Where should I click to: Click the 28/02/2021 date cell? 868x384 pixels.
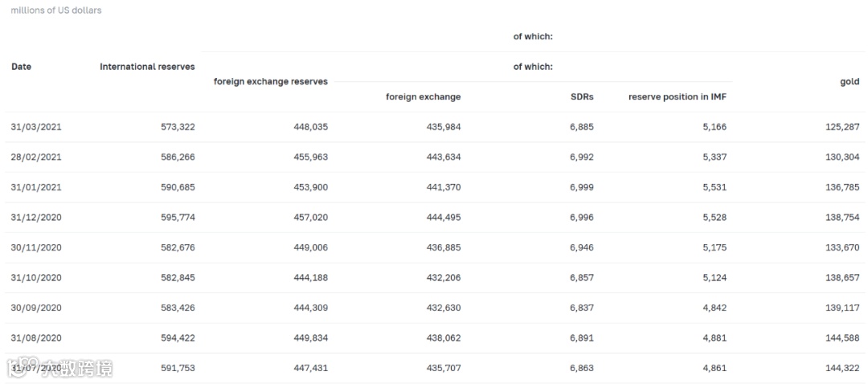pyautogui.click(x=36, y=157)
